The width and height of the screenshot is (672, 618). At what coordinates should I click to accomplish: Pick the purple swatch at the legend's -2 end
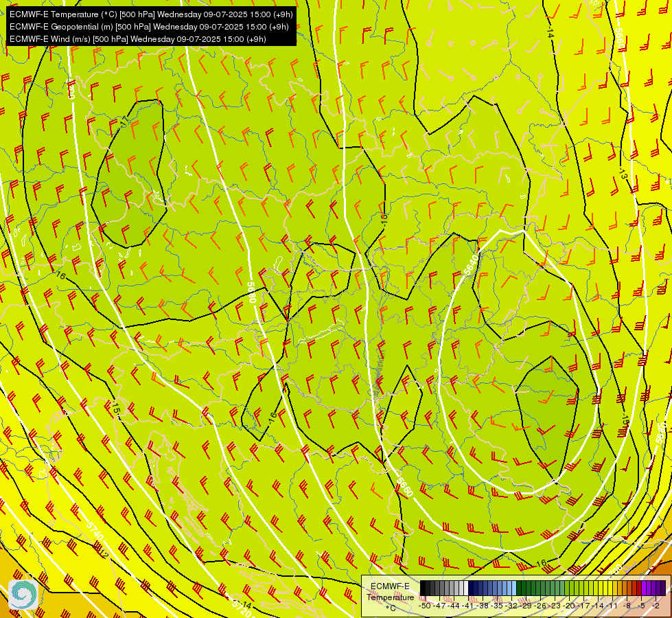(x=664, y=588)
